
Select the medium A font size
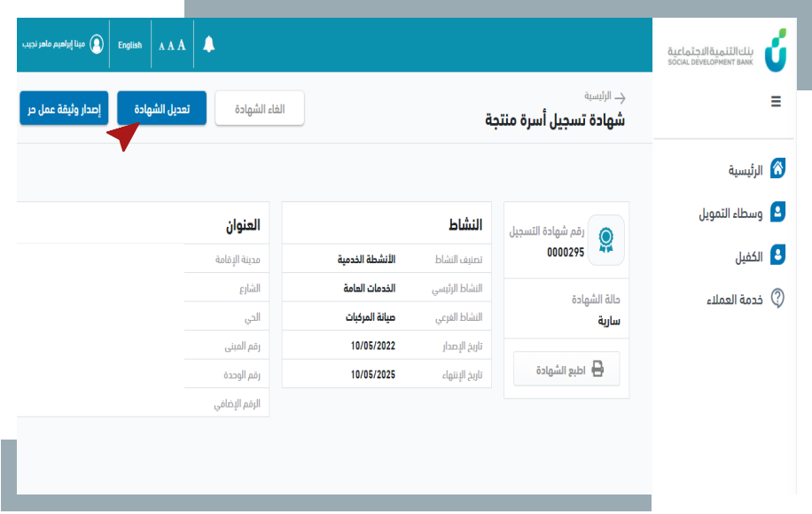click(171, 46)
